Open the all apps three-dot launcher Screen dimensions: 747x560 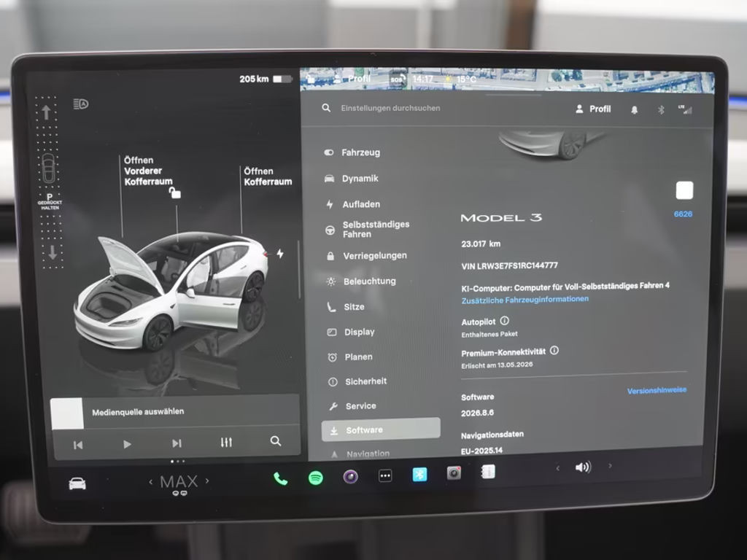click(385, 475)
